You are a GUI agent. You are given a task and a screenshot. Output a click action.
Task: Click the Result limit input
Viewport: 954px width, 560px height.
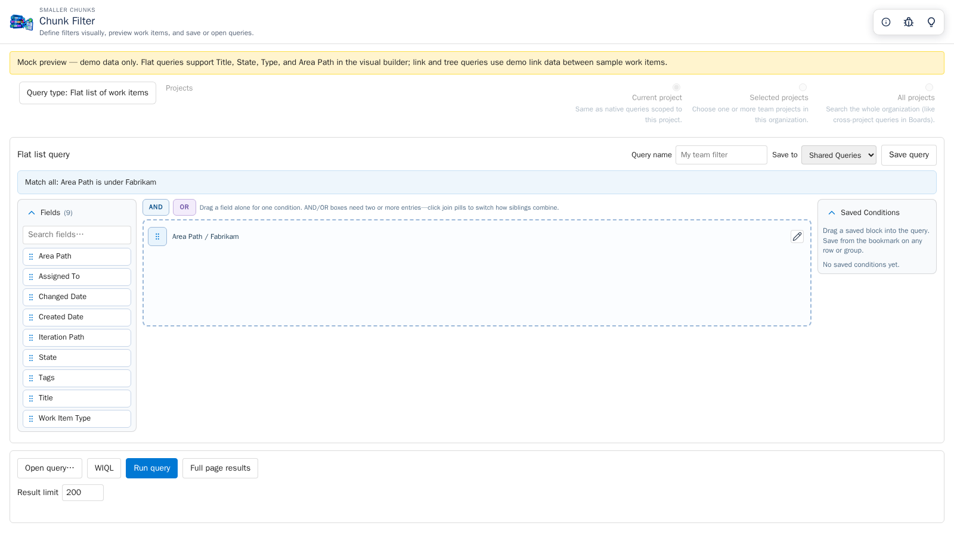click(x=83, y=493)
